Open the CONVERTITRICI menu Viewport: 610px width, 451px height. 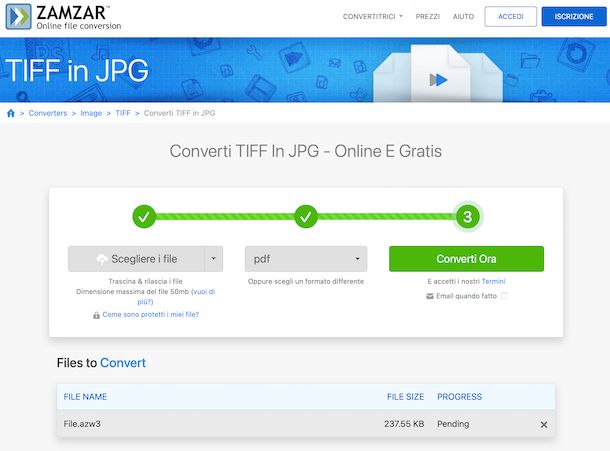tap(372, 17)
